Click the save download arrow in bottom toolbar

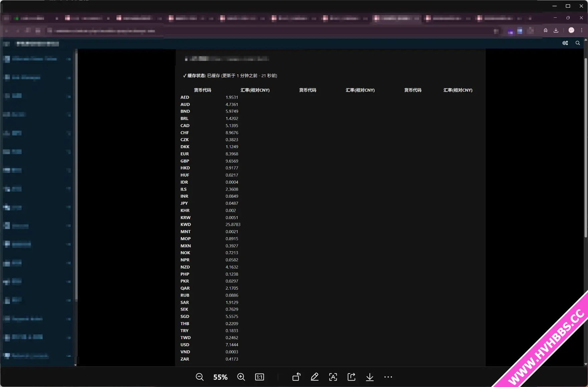370,377
